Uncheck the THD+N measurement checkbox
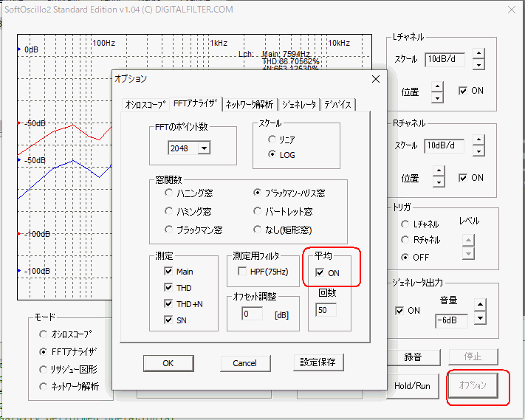Image resolution: width=525 pixels, height=420 pixels. click(168, 303)
